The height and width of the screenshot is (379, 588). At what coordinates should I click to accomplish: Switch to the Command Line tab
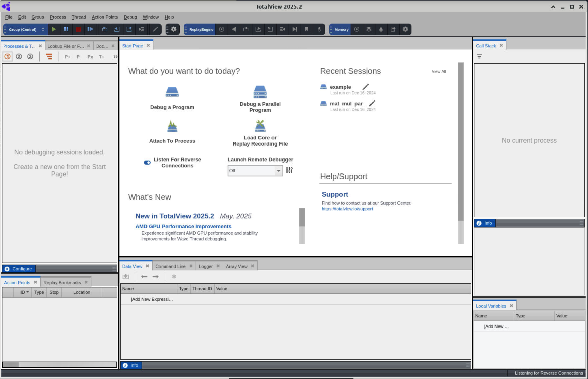(170, 266)
